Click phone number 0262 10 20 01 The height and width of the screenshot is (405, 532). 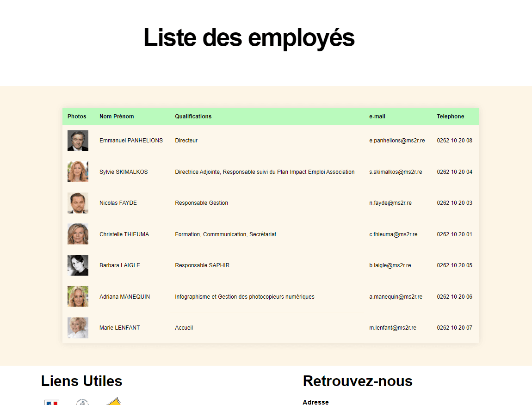454,234
